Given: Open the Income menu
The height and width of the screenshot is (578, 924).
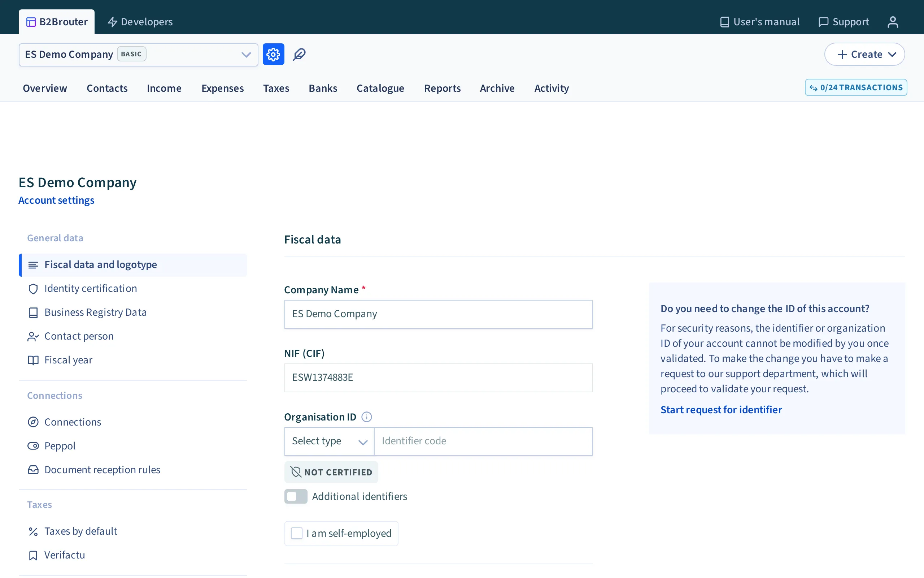Looking at the screenshot, I should [x=164, y=88].
